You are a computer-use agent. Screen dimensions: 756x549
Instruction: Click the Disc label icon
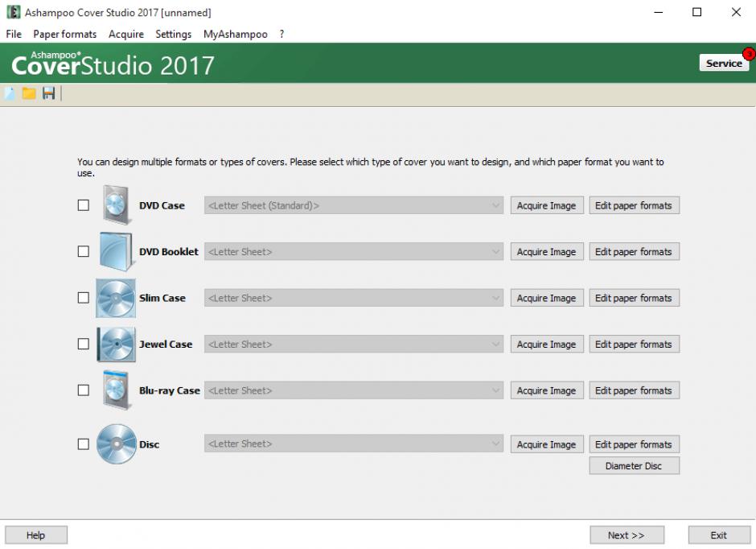click(116, 444)
